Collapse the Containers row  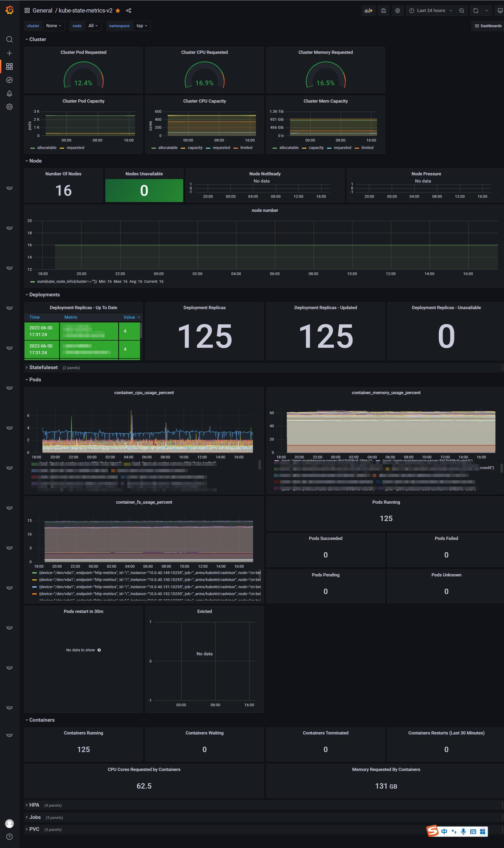pos(40,720)
